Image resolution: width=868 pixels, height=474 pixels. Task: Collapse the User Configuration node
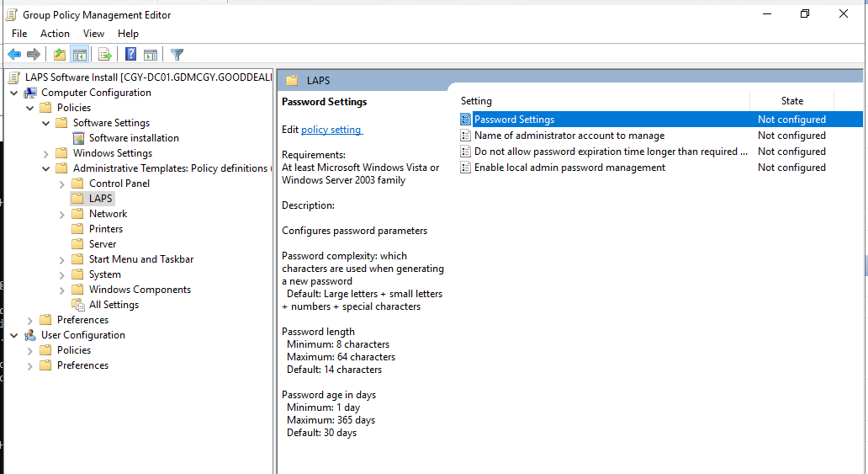[x=14, y=335]
